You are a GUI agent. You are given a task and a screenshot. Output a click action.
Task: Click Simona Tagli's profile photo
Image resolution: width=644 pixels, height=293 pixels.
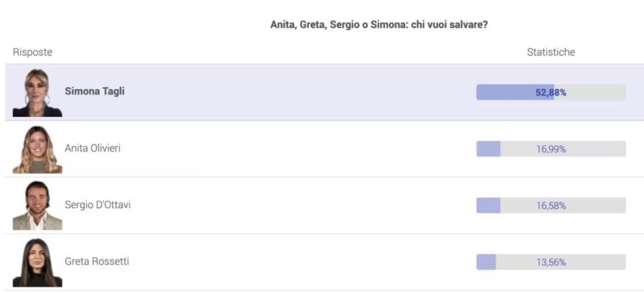(x=37, y=93)
